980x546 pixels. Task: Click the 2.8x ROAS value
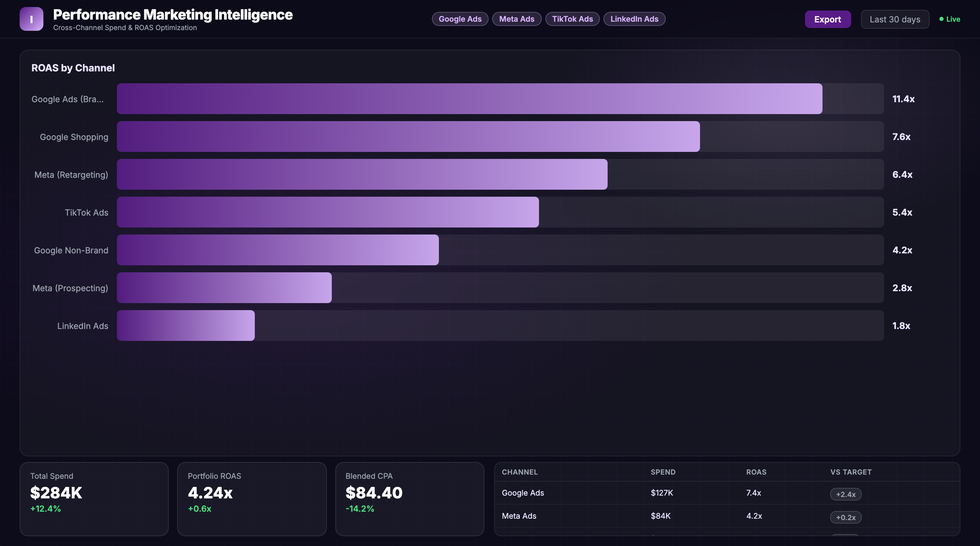coord(902,288)
